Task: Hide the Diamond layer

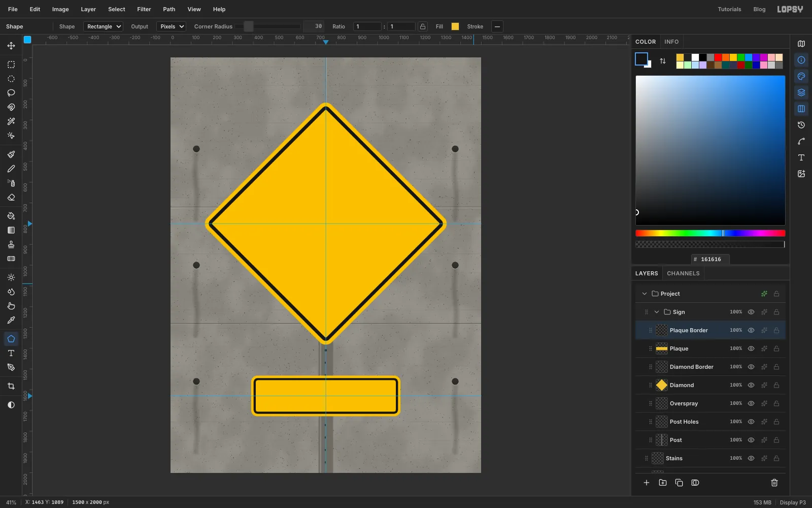Action: [x=751, y=385]
